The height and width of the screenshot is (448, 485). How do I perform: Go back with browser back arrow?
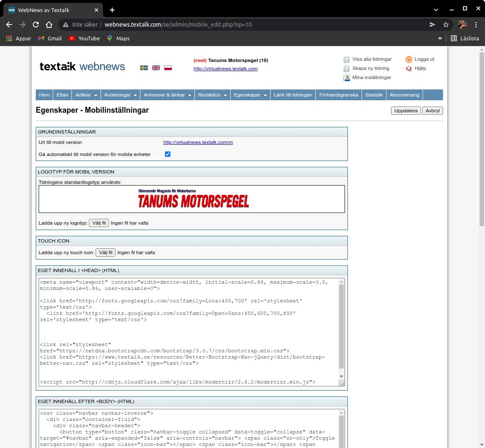[x=9, y=25]
